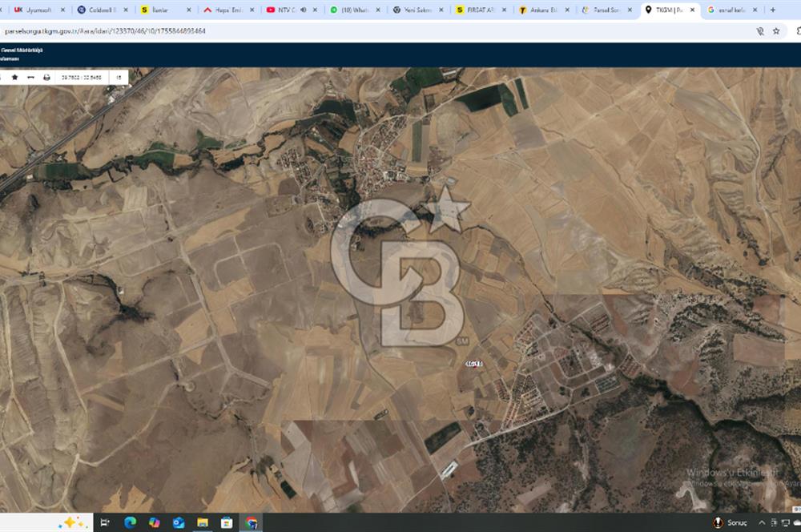The width and height of the screenshot is (801, 532).
Task: Open Microsoft Store from the taskbar
Action: point(227,522)
